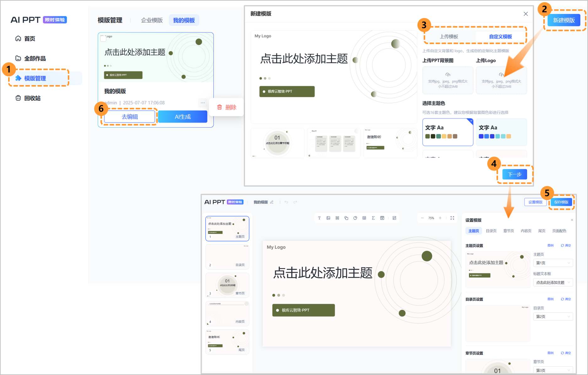Select the blue 文字 Aa theme color set
The image size is (588, 375).
coord(501,132)
